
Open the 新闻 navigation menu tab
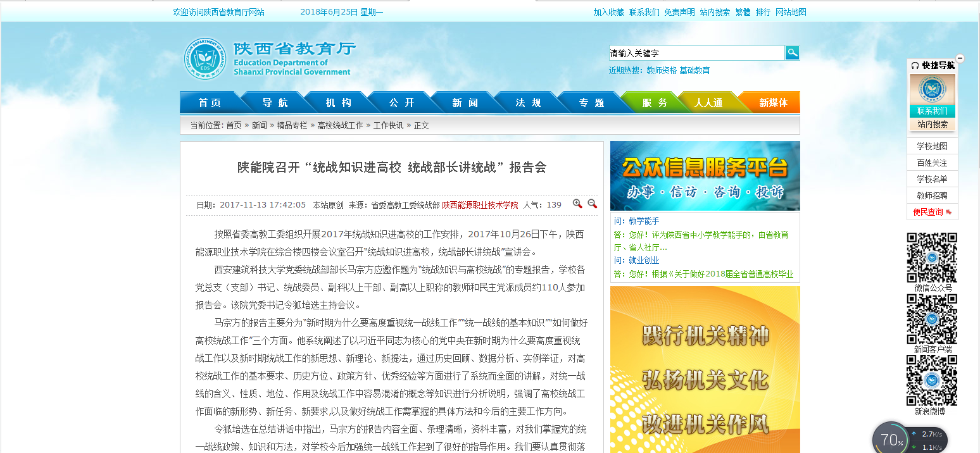[x=465, y=102]
